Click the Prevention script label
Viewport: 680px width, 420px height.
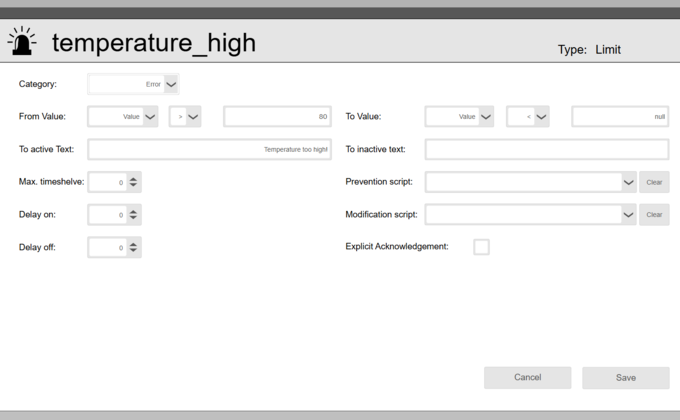[379, 182]
